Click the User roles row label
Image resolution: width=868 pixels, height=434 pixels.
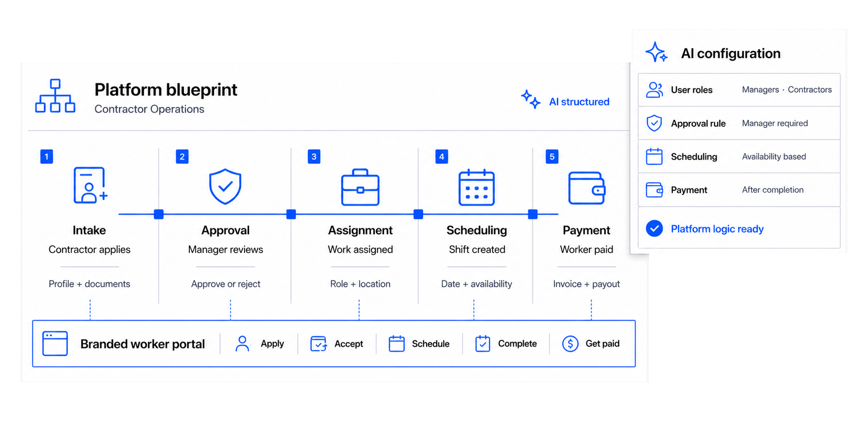tap(691, 90)
